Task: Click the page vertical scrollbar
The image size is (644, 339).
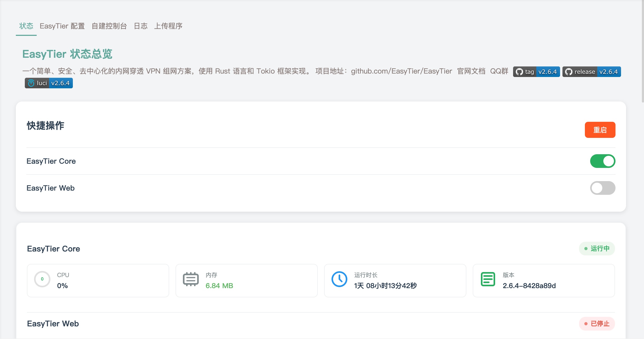Action: (x=642, y=51)
